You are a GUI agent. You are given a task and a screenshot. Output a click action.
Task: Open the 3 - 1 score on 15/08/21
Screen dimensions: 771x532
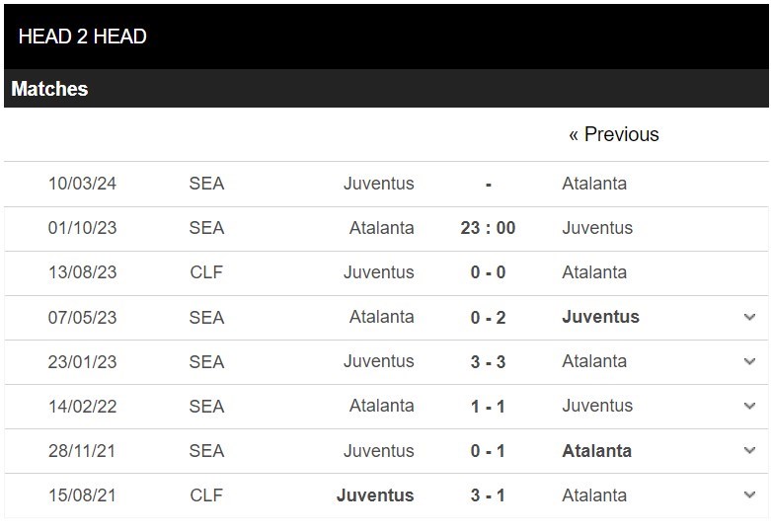pos(488,495)
